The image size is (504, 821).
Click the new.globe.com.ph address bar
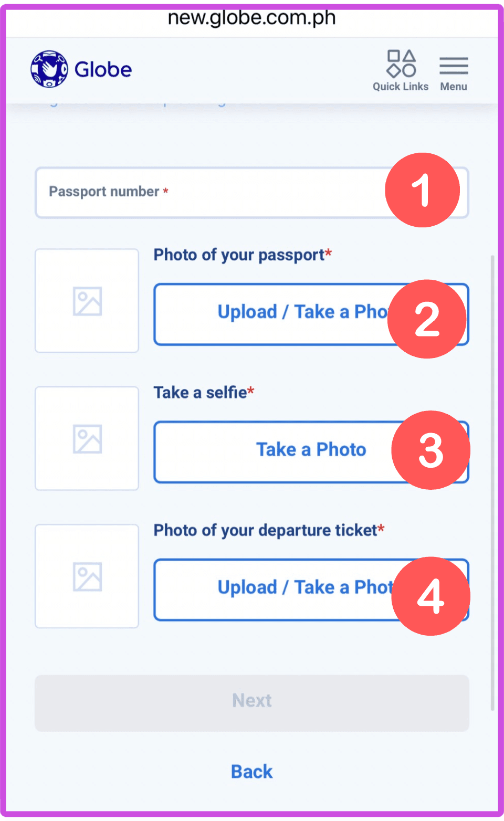tap(252, 18)
